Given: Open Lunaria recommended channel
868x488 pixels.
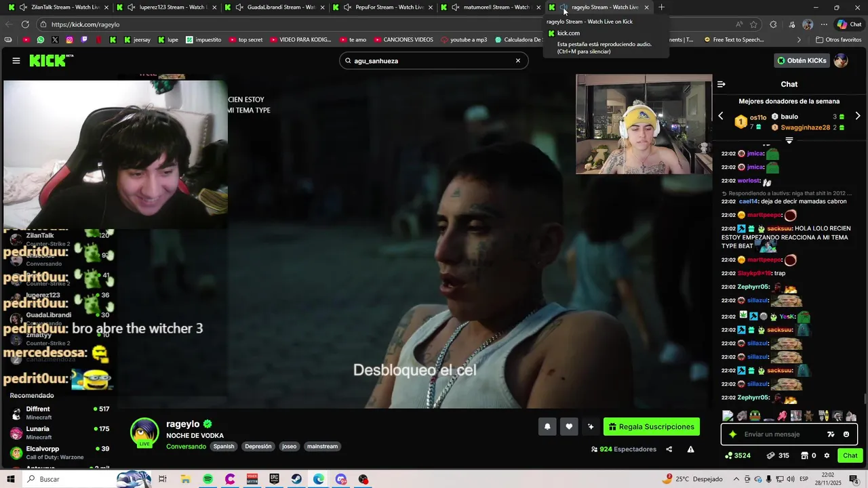Looking at the screenshot, I should click(59, 432).
